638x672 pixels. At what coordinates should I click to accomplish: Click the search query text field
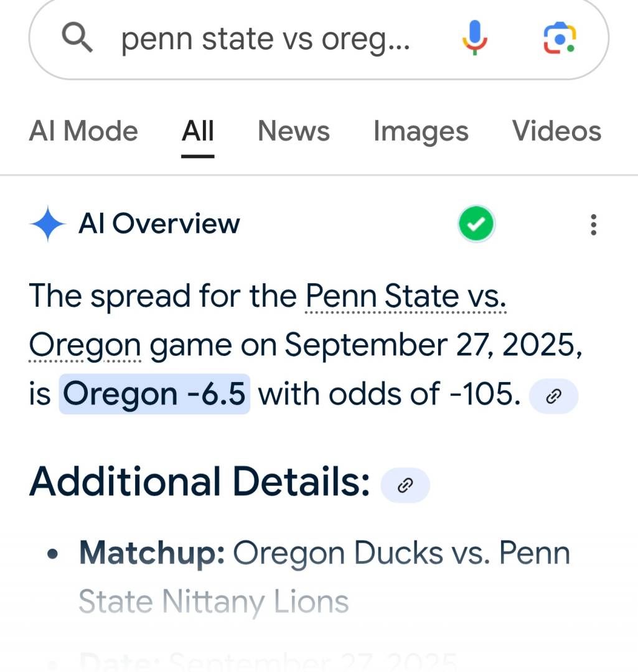click(266, 39)
